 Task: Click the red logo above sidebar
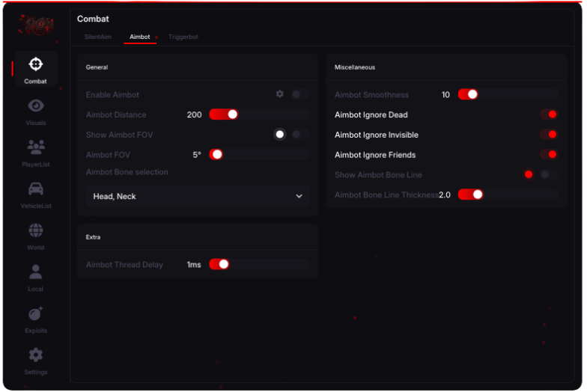pos(36,25)
